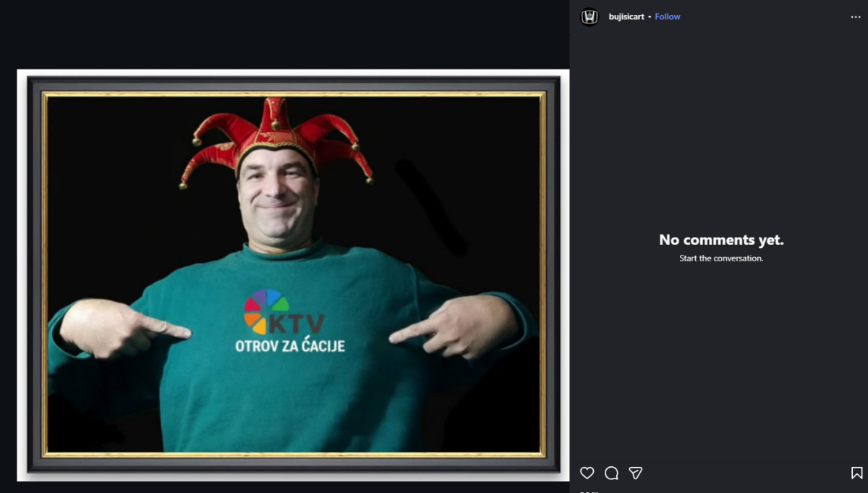Click the partially visible likes count below the heart
868x493 pixels.
[590, 491]
